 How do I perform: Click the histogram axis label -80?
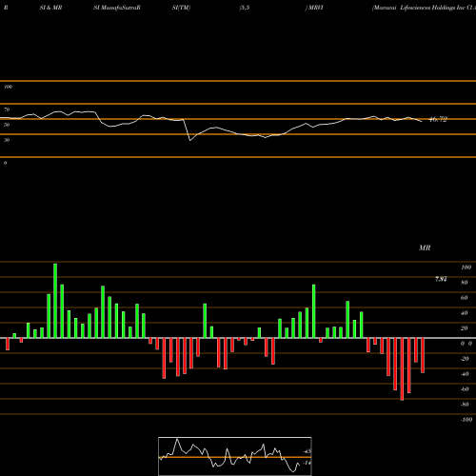pyautogui.click(x=465, y=405)
